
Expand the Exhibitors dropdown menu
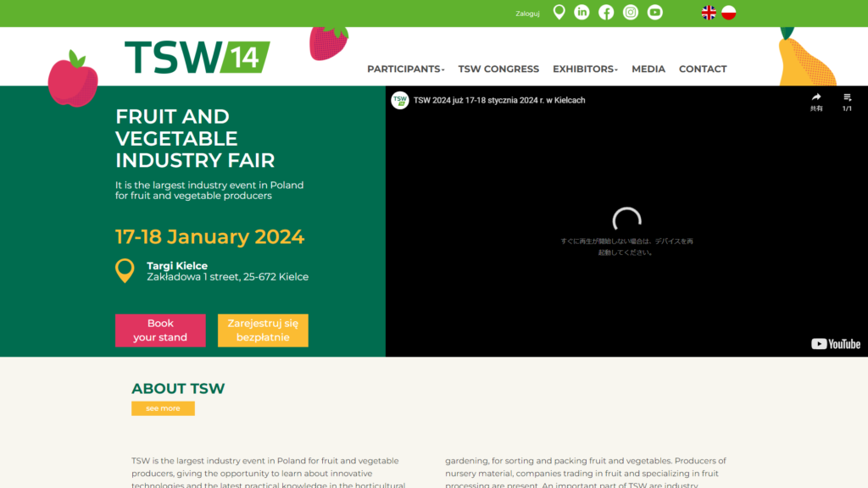click(x=585, y=69)
